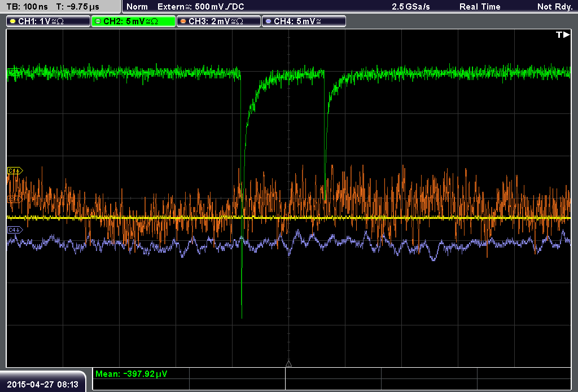Click the yellow C1 ground level marker

15,170
